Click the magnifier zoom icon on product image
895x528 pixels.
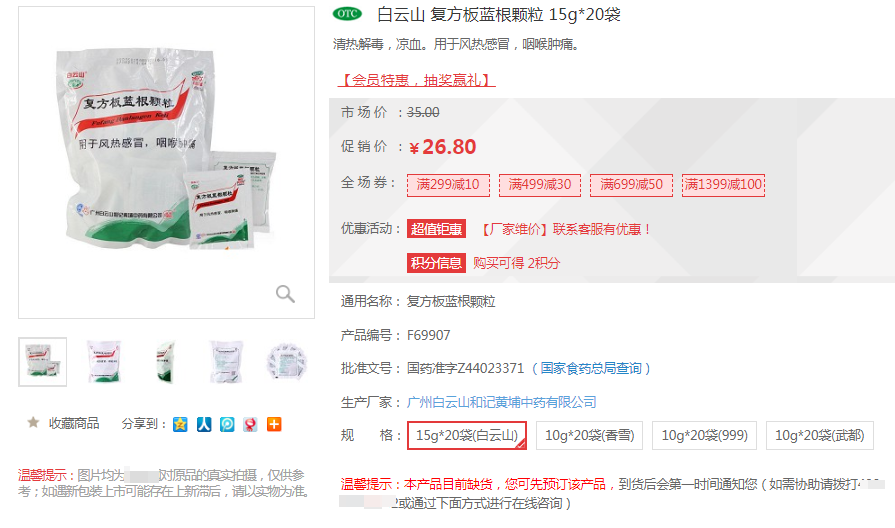click(285, 293)
